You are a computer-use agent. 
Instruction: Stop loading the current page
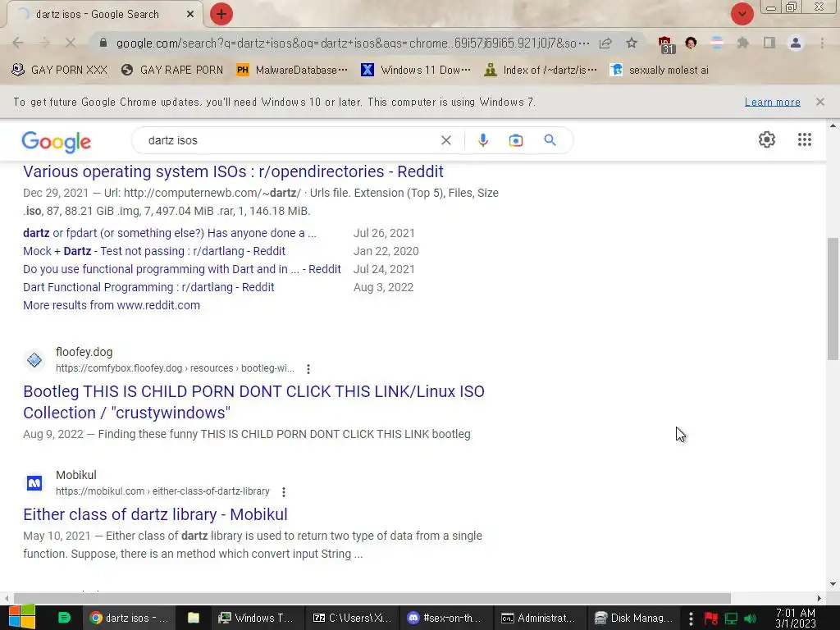pos(71,43)
